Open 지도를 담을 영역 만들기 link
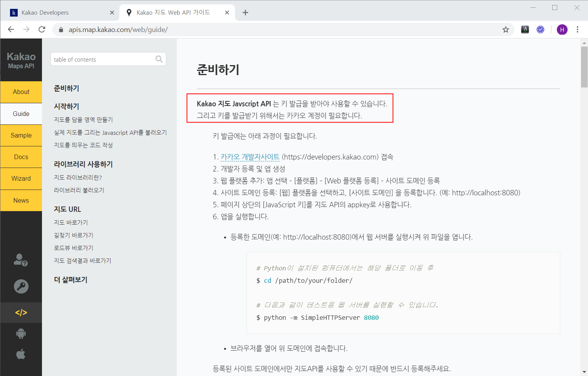Viewport: 588px width, 376px height. (83, 120)
